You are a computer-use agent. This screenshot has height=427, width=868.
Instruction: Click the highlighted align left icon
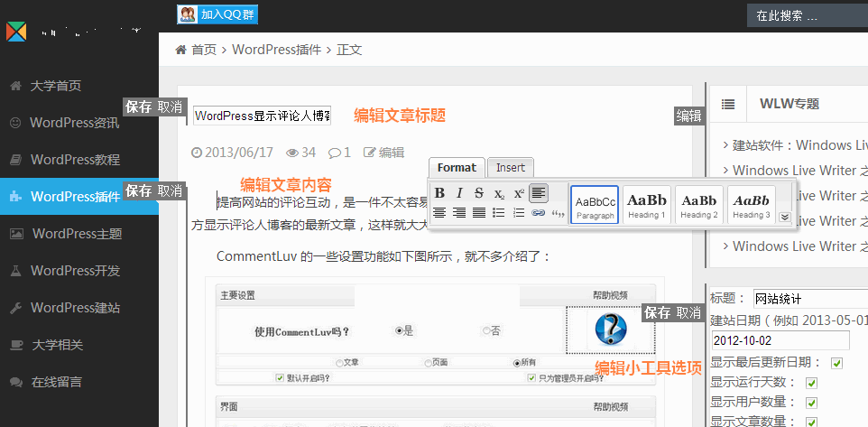[x=540, y=193]
